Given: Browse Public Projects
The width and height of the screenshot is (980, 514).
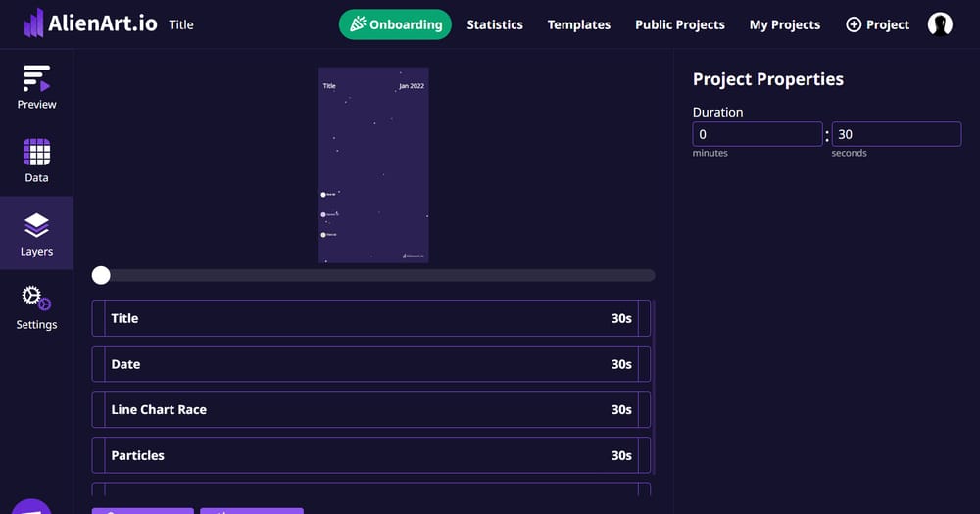Looking at the screenshot, I should [680, 24].
